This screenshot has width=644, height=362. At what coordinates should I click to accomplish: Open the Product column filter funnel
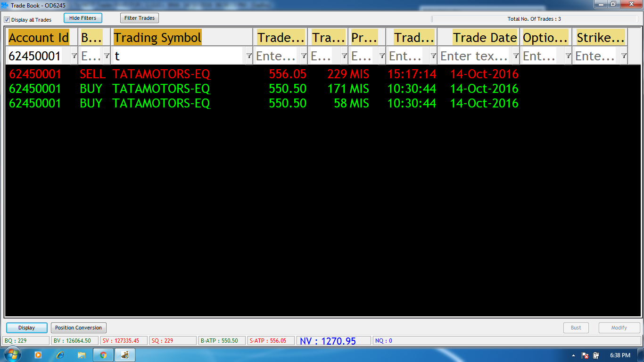click(x=382, y=56)
